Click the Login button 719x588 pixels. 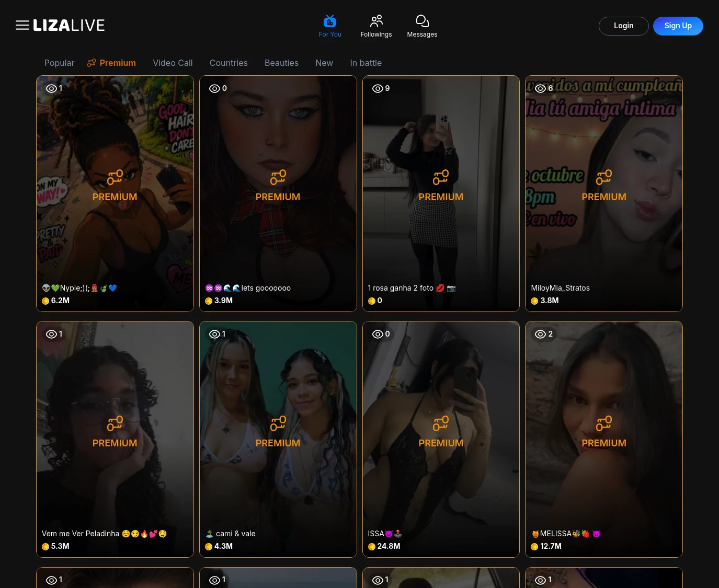[624, 26]
